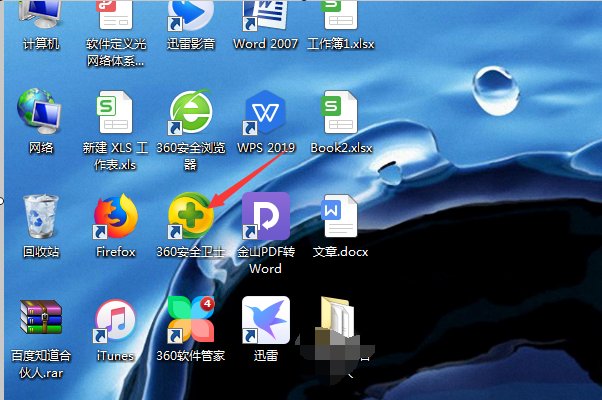Launch the Firefox browser shortcut
Viewport: 602px width, 400px height.
coord(115,216)
